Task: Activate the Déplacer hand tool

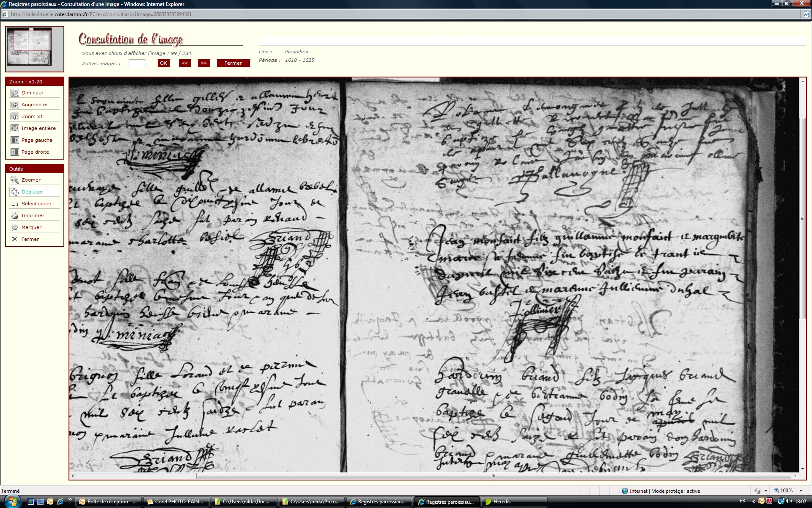Action: [x=15, y=192]
